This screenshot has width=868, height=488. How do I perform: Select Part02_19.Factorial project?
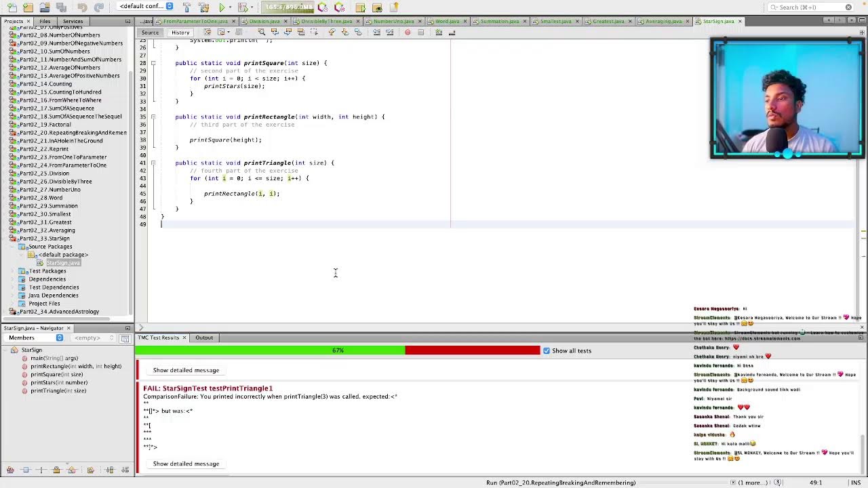[x=45, y=125]
